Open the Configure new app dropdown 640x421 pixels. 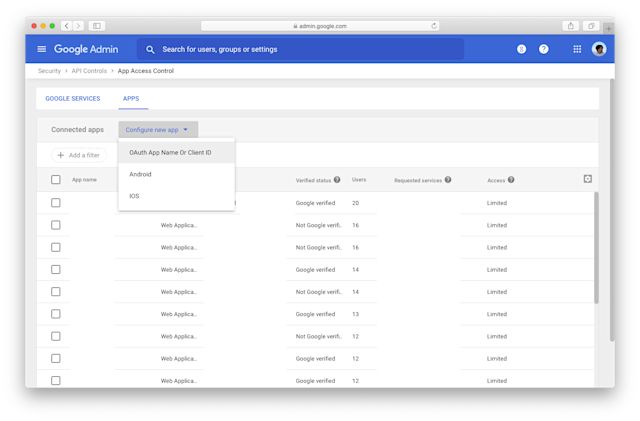click(158, 130)
